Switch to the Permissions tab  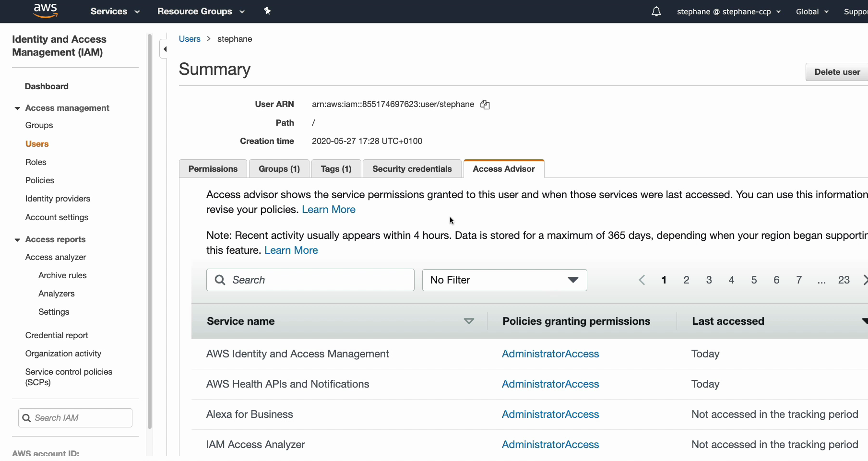[x=213, y=169]
